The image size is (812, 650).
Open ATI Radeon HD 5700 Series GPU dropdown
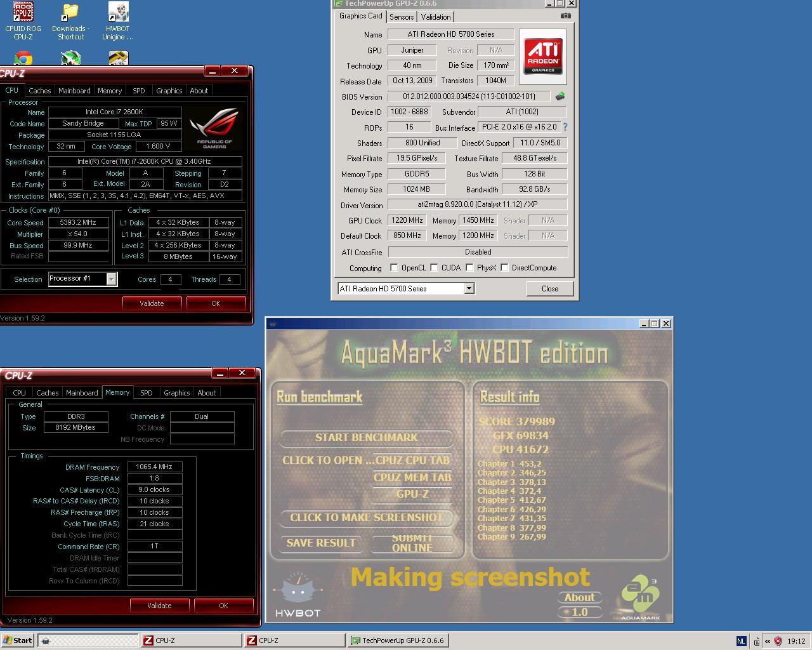(469, 289)
